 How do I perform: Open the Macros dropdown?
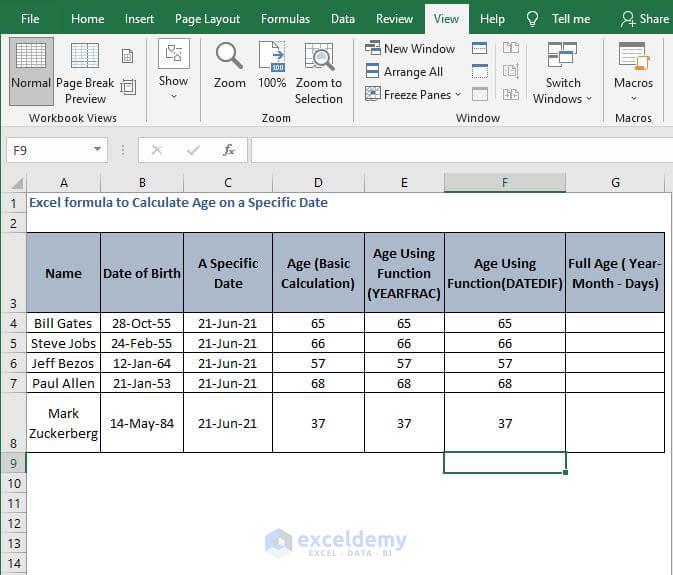point(634,72)
